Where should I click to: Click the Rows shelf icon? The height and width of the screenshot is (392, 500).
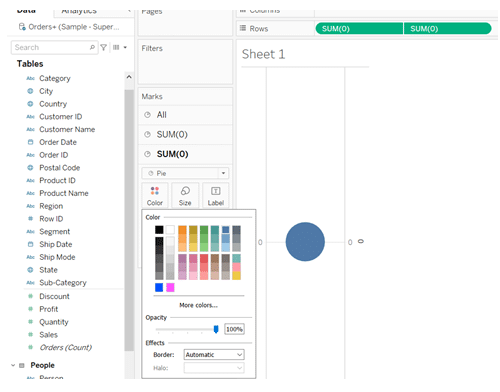(x=243, y=28)
